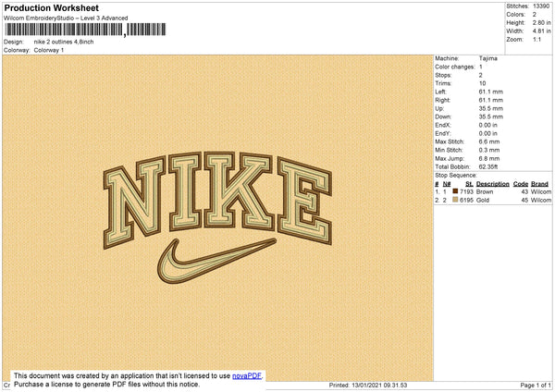Click the Colors value 2

535,15
